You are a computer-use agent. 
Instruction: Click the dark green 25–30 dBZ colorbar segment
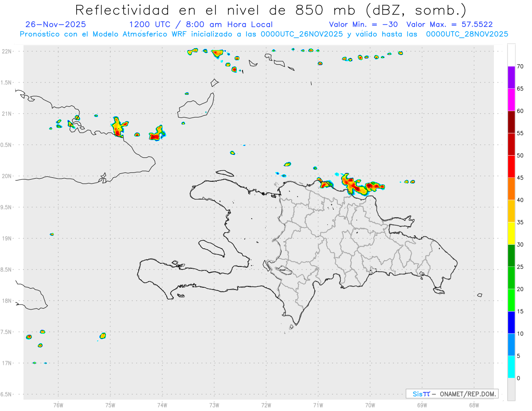coord(511,256)
